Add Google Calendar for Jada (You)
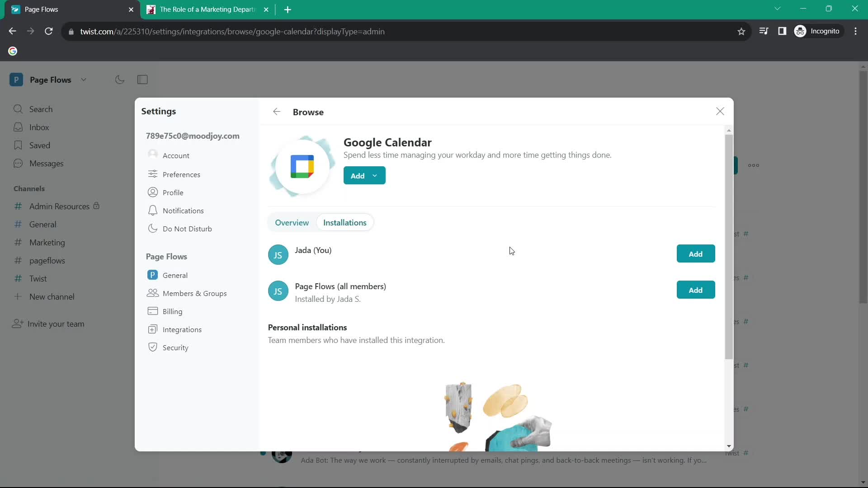868x488 pixels. [696, 254]
